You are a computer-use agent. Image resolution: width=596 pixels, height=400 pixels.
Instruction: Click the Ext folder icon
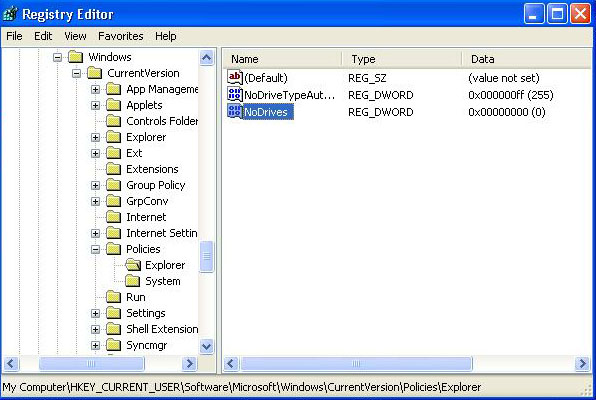coord(113,153)
